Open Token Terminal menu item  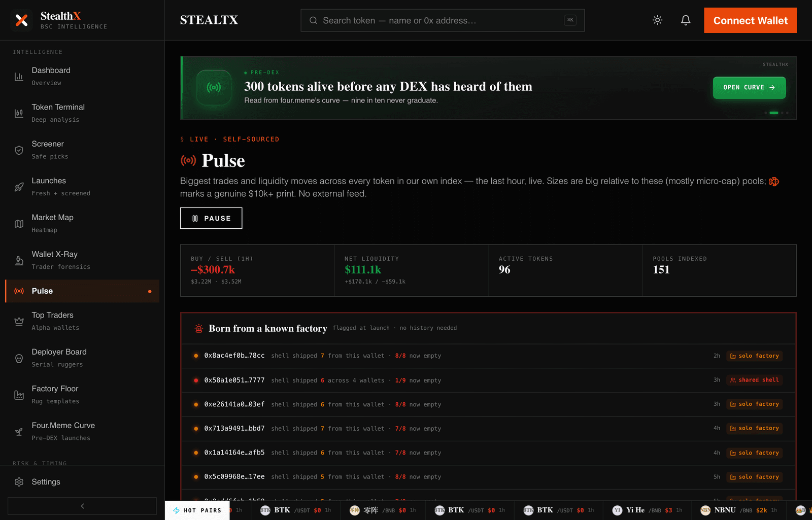(x=82, y=113)
